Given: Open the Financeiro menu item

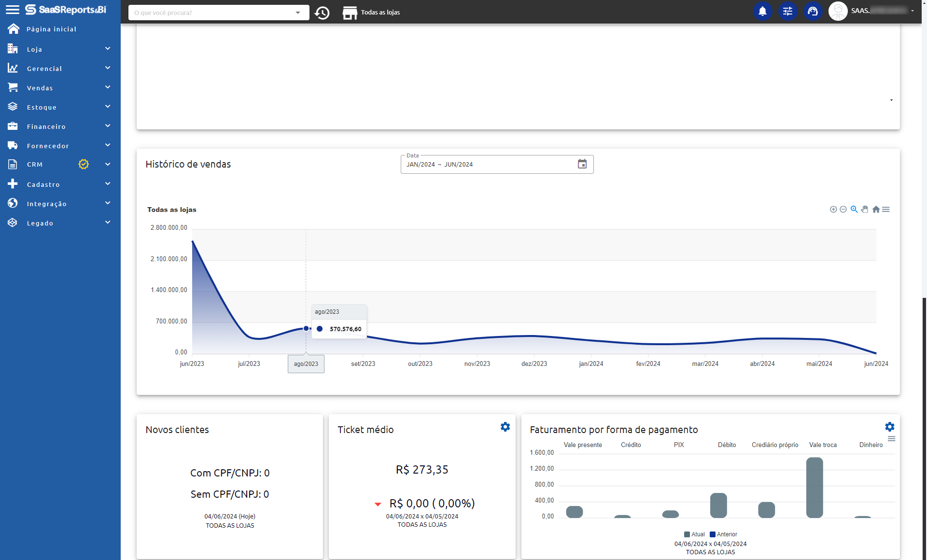Looking at the screenshot, I should (x=60, y=126).
